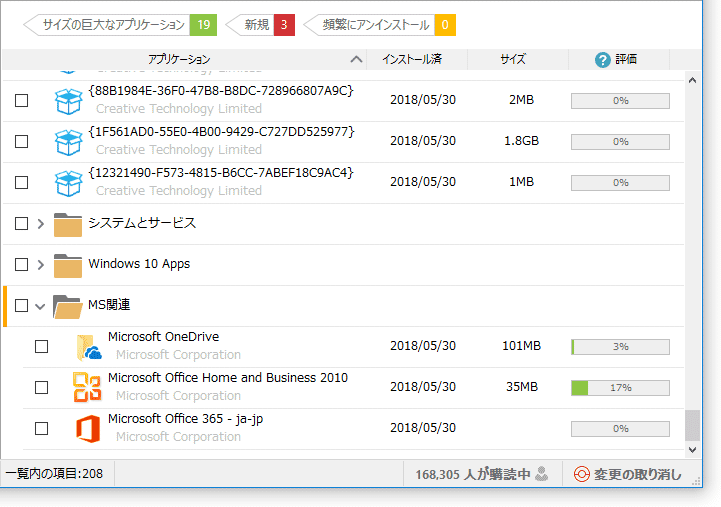
Task: Click the subscriber person icon
Action: click(x=542, y=473)
